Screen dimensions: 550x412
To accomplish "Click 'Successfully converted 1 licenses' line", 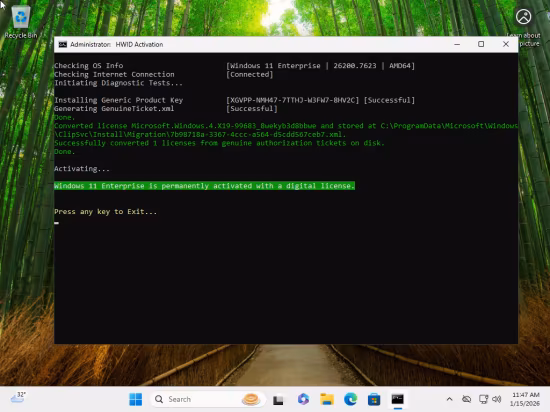I will 219,143.
